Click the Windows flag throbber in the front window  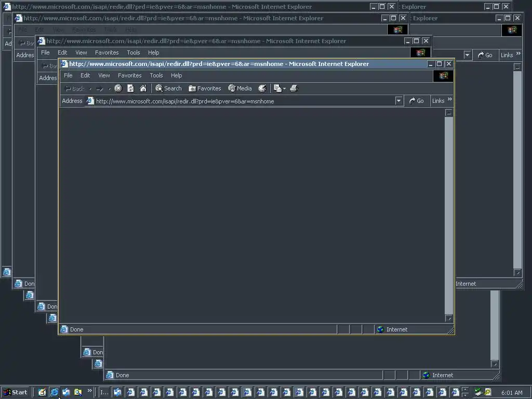443,76
